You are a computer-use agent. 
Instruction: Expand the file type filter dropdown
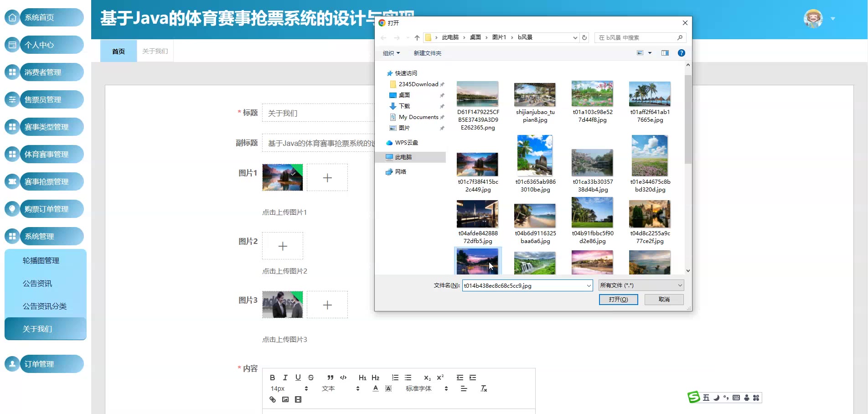point(641,285)
